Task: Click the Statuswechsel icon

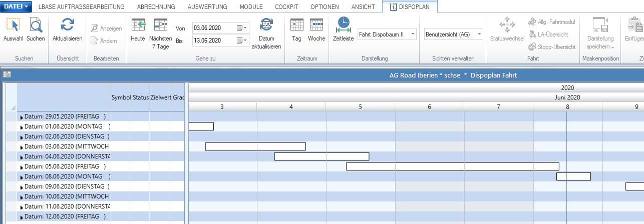Action: (507, 25)
